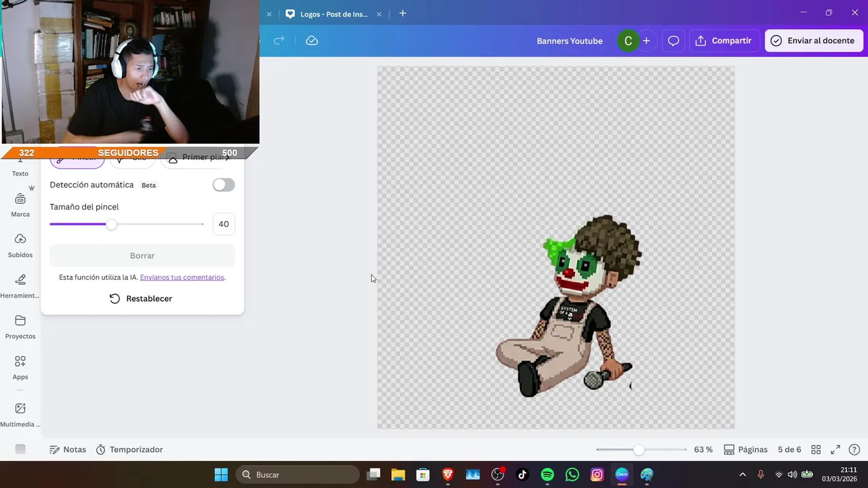Image resolution: width=868 pixels, height=488 pixels.
Task: Click the cloud save status icon
Action: pyautogui.click(x=312, y=41)
